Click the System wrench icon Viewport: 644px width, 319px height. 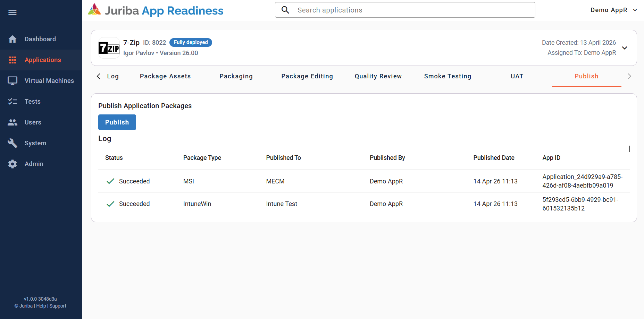tap(12, 143)
